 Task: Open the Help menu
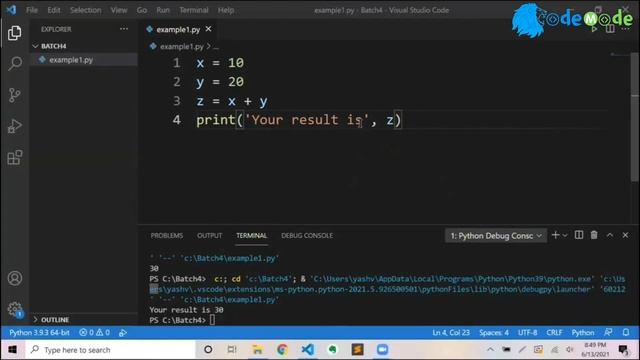click(226, 10)
